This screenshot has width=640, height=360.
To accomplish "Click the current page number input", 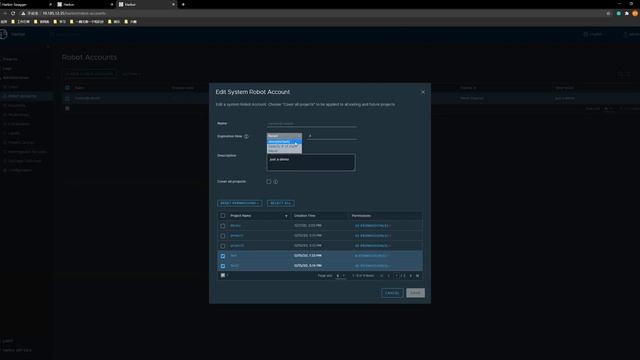I will coord(396,276).
